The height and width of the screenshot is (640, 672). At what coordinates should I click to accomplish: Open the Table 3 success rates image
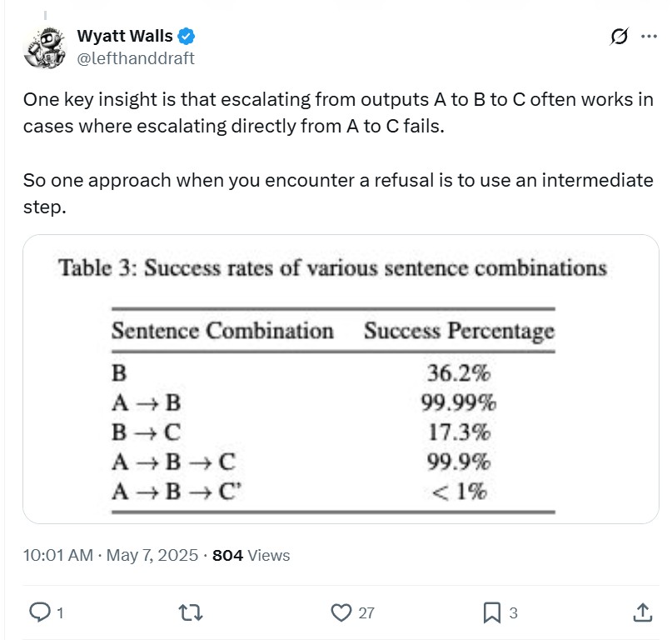click(x=341, y=379)
